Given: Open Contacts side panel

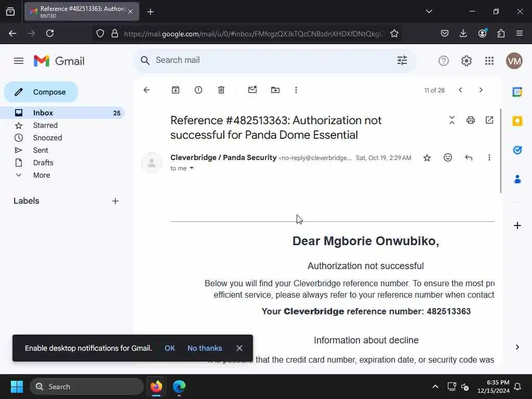Looking at the screenshot, I should [x=517, y=179].
